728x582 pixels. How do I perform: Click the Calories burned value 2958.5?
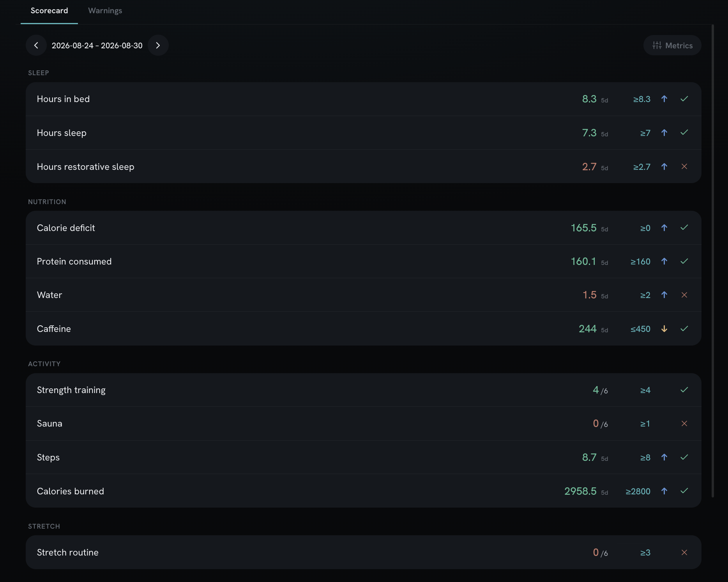(x=580, y=491)
